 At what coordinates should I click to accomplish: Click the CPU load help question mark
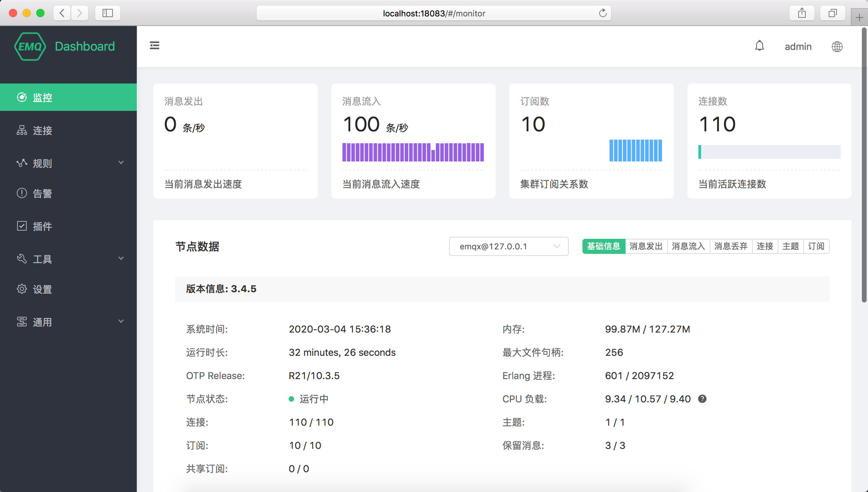pos(702,399)
